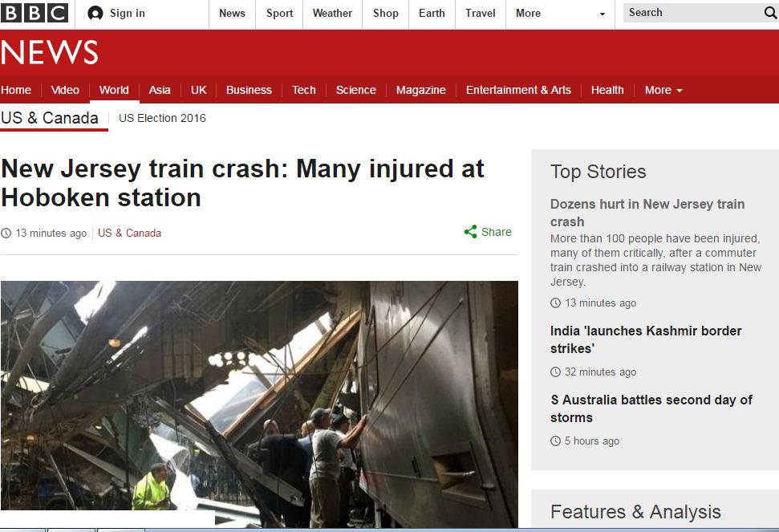779x532 pixels.
Task: Switch to the Tech section tab
Action: (303, 90)
